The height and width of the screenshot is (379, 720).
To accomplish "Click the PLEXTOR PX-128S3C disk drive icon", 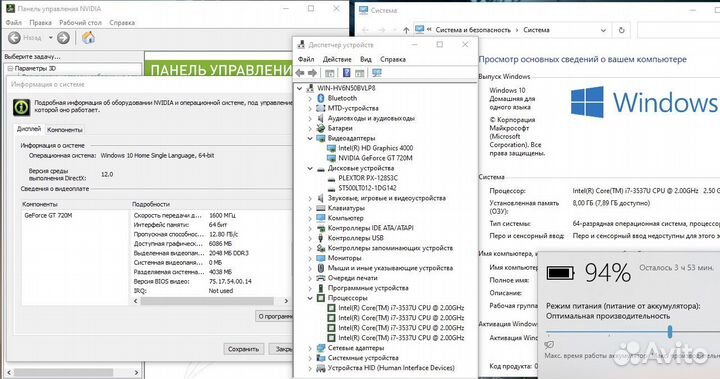I will pos(331,178).
